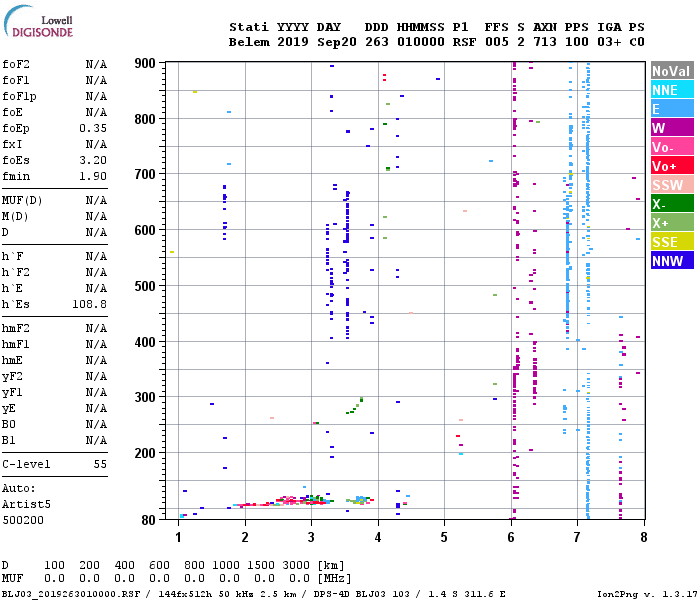
Task: Click the 4 MHz frequency axis label
Action: click(x=378, y=537)
